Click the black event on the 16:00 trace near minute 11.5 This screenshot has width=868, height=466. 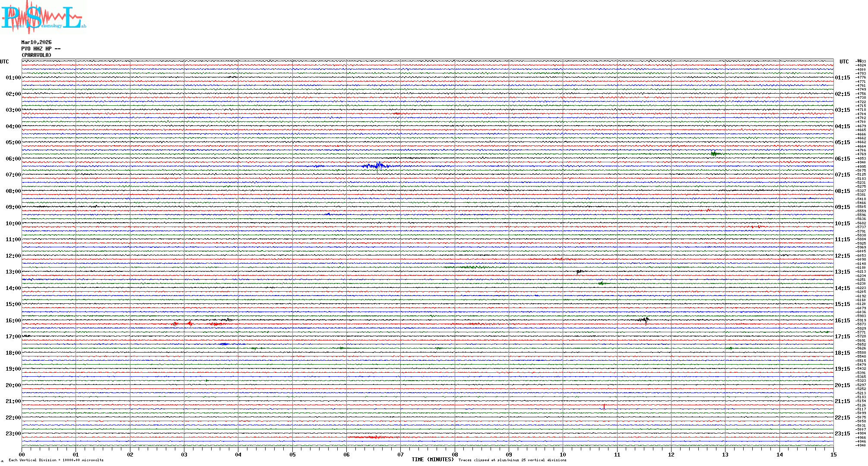click(645, 320)
